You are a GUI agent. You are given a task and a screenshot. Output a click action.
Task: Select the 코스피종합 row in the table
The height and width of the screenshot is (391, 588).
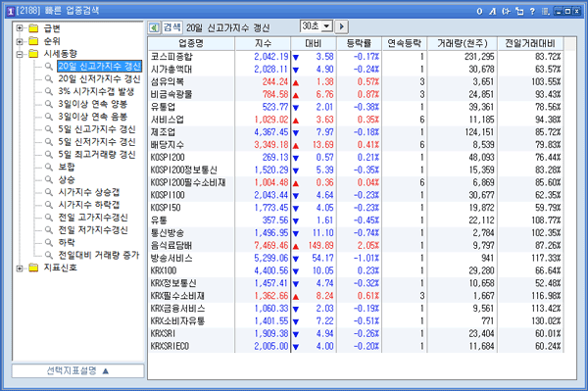356,57
